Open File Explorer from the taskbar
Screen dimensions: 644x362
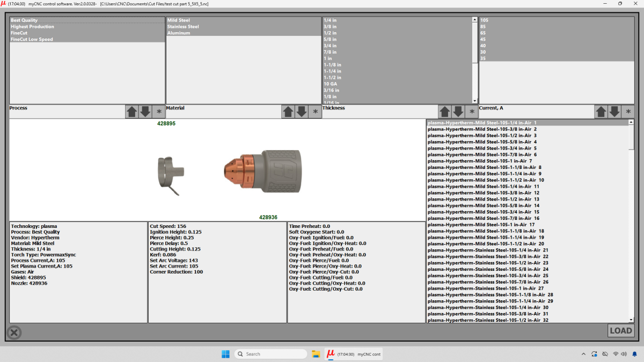[316, 354]
